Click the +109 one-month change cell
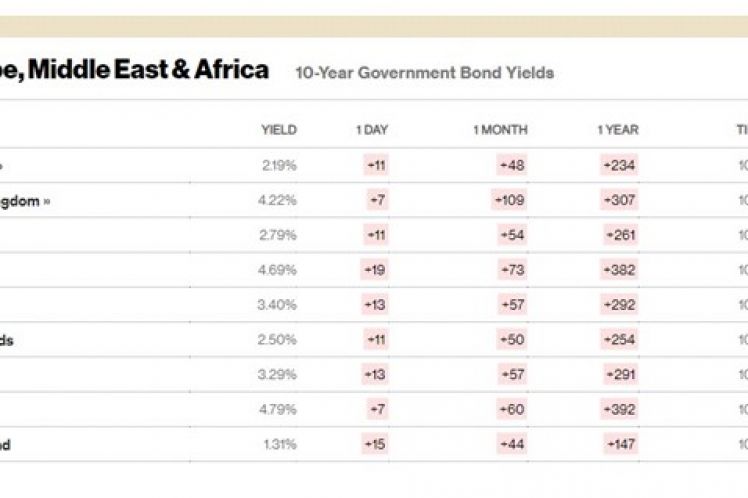The width and height of the screenshot is (748, 498). coord(509,200)
